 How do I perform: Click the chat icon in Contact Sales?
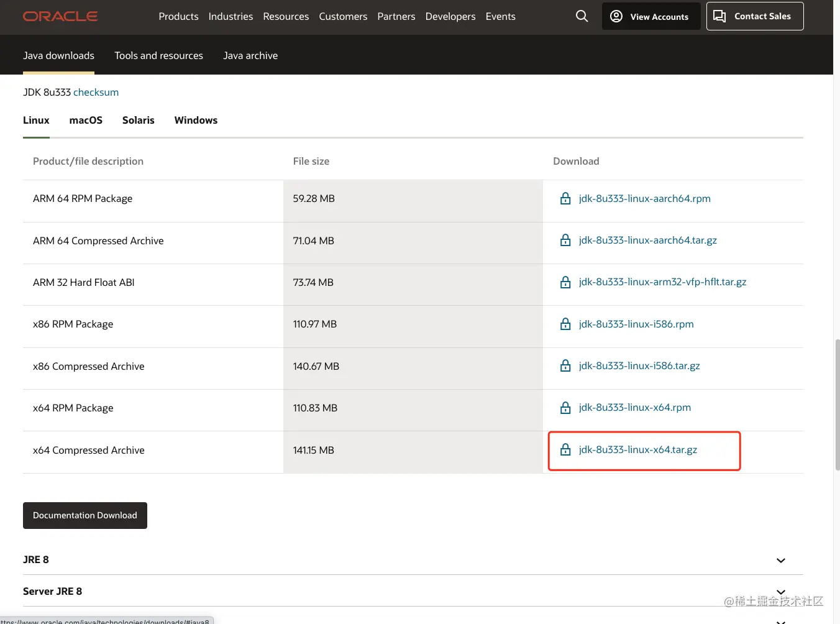pyautogui.click(x=719, y=16)
